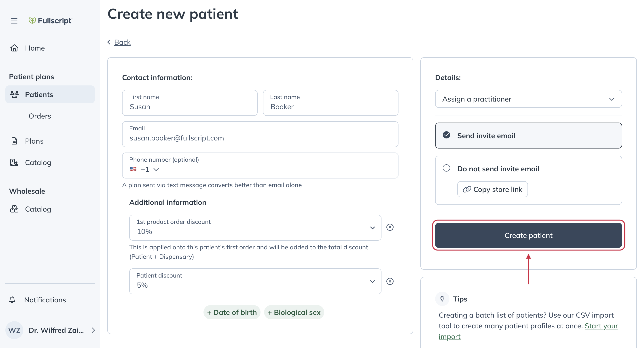Expand the Assign a practitioner dropdown
644x348 pixels.
pos(528,99)
